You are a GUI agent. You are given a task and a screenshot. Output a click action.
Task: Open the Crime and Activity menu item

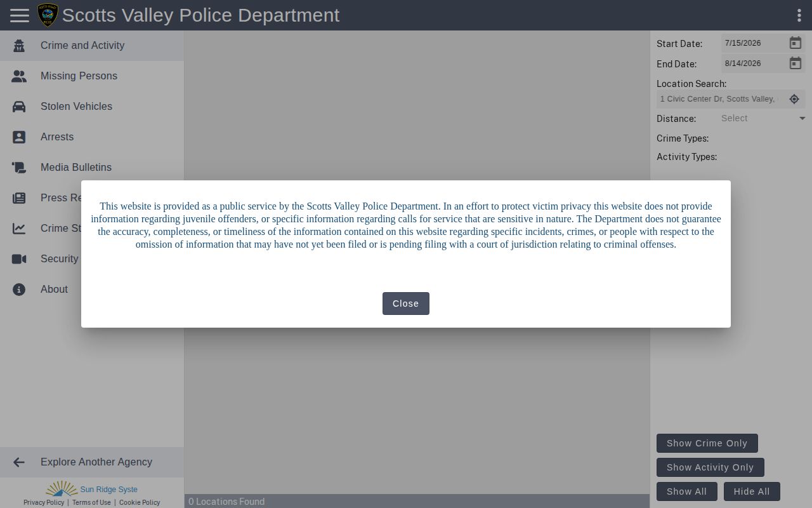pos(92,46)
